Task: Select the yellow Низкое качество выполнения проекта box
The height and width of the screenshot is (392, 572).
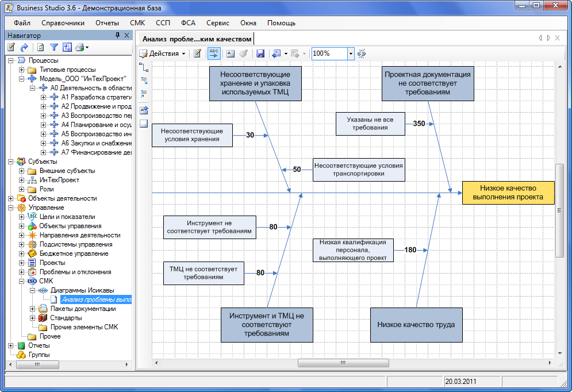Action: 508,193
